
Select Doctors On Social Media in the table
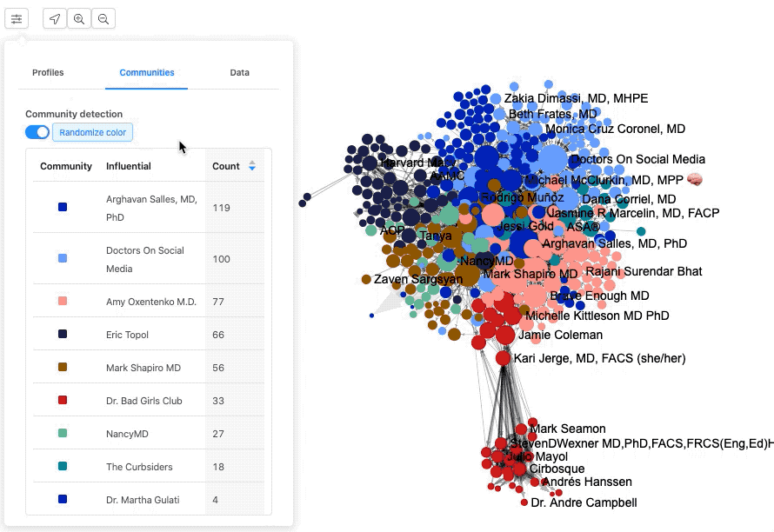[145, 260]
